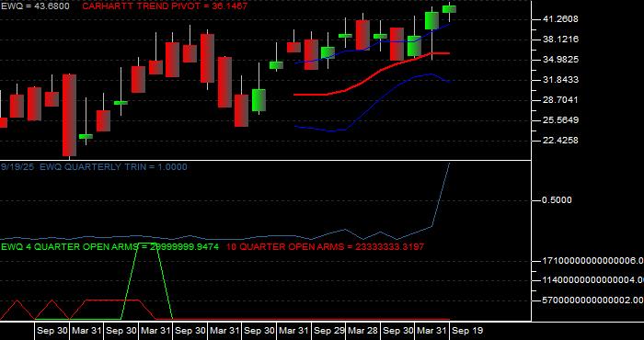The height and width of the screenshot is (340, 644).
Task: Click the 34.9825 price axis label
Action: pos(550,60)
